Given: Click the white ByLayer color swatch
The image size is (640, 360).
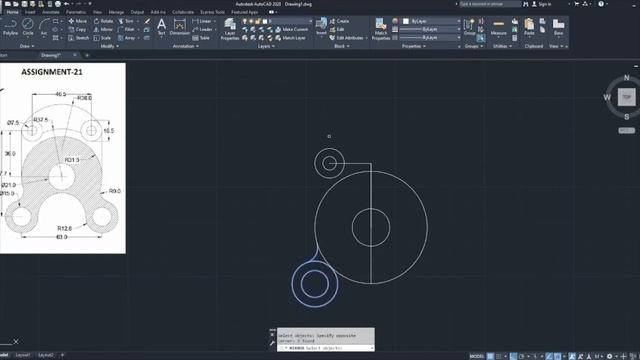Looking at the screenshot, I should click(x=406, y=21).
